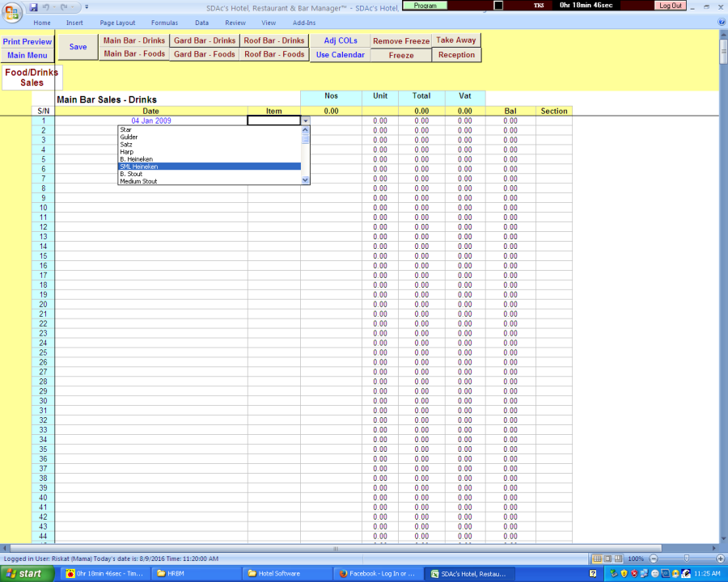Click the gold disc tray icon
The height and width of the screenshot is (582, 728).
675,574
